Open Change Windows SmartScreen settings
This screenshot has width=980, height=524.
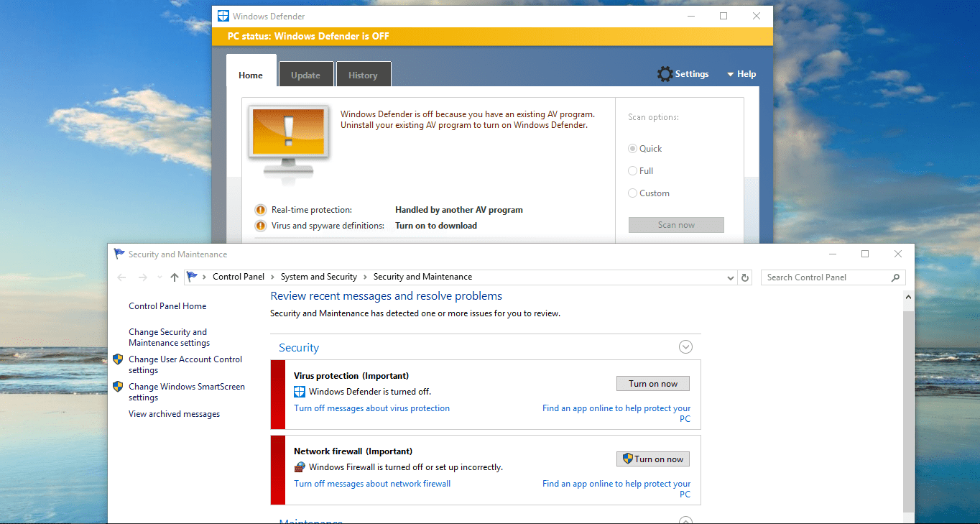click(187, 392)
